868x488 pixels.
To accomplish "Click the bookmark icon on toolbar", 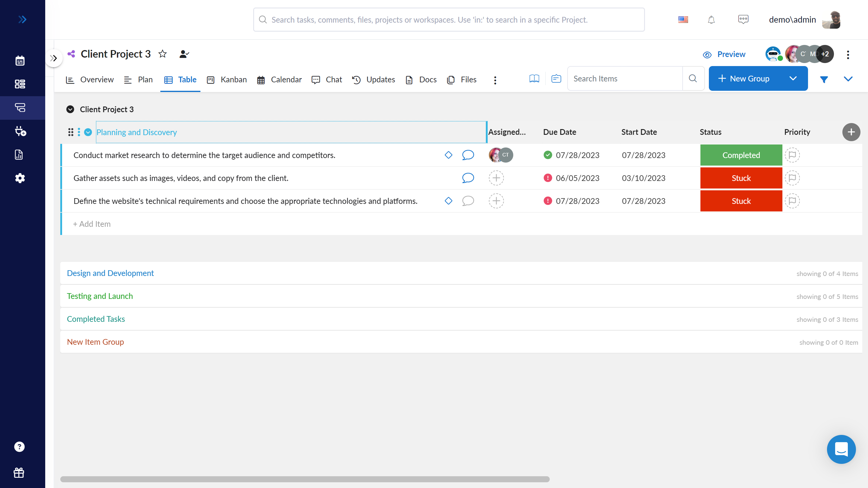I will pyautogui.click(x=534, y=79).
